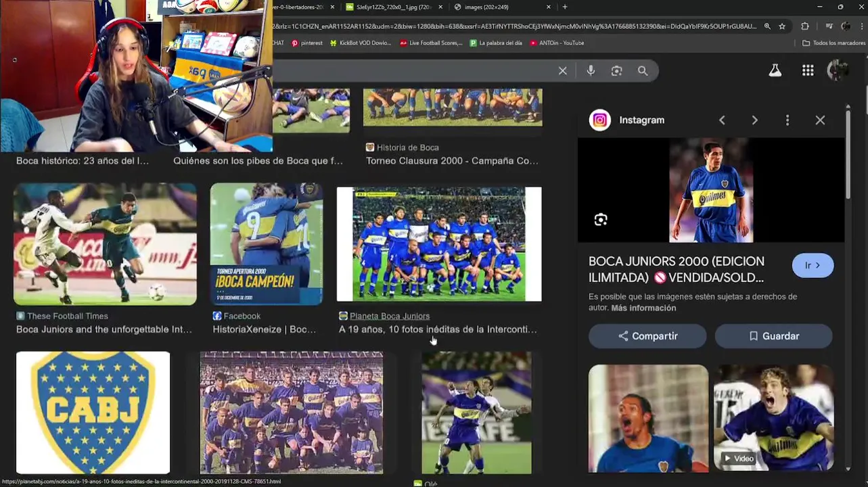Click the Historia de Boca source label
The height and width of the screenshot is (487, 868).
point(408,147)
